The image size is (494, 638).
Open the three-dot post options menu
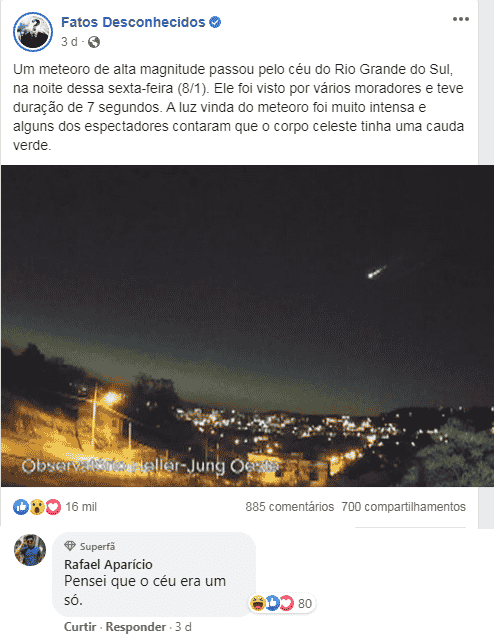461,19
